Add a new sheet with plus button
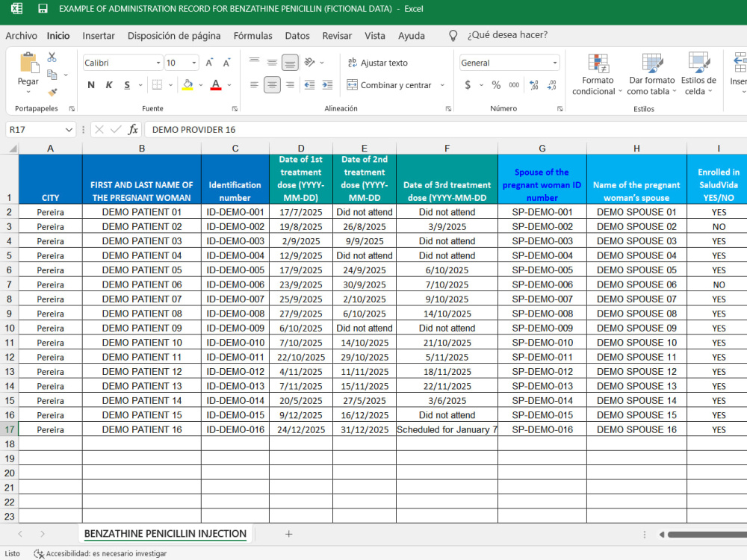 coord(288,535)
